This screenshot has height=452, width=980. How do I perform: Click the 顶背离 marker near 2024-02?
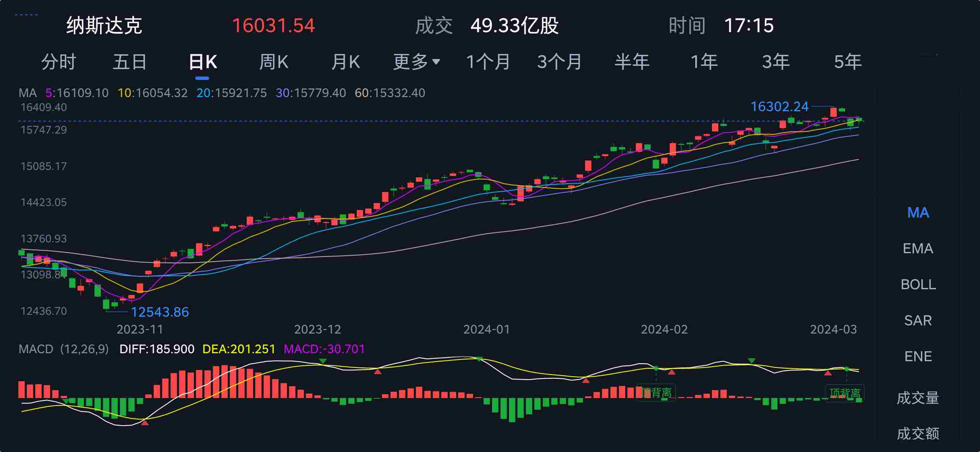656,393
